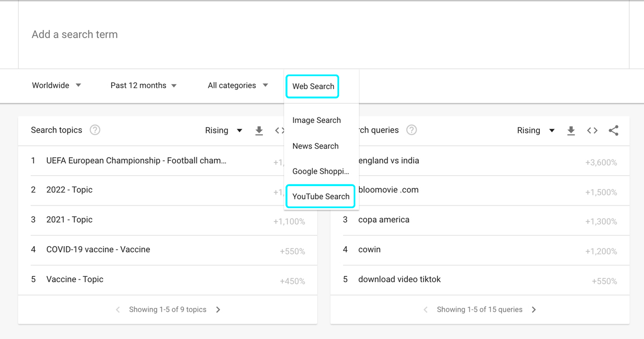Open the All categories dropdown
Image resolution: width=644 pixels, height=339 pixels.
[238, 85]
